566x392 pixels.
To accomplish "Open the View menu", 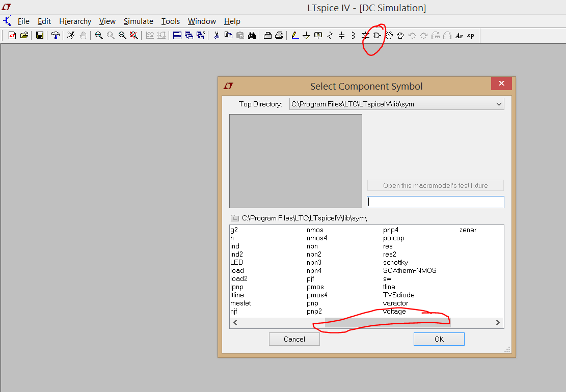I will tap(107, 21).
